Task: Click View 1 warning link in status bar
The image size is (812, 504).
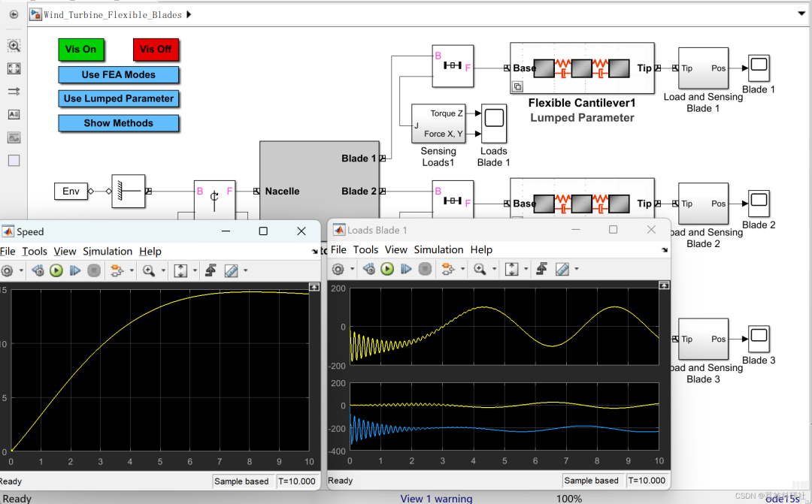Action: pos(436,498)
